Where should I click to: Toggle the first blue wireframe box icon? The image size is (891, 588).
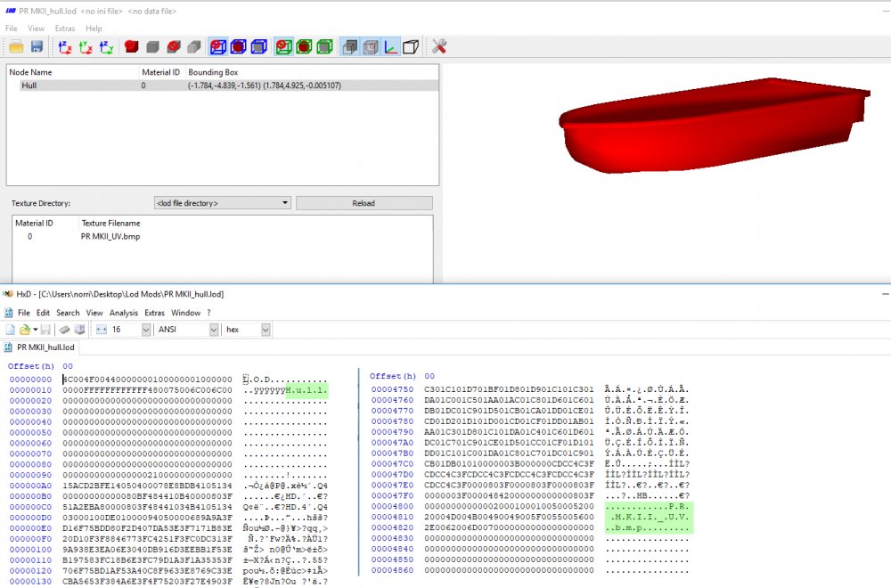(218, 46)
